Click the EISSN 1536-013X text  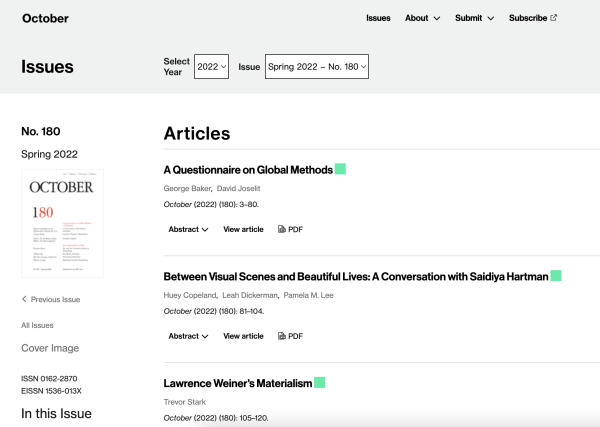(x=51, y=391)
